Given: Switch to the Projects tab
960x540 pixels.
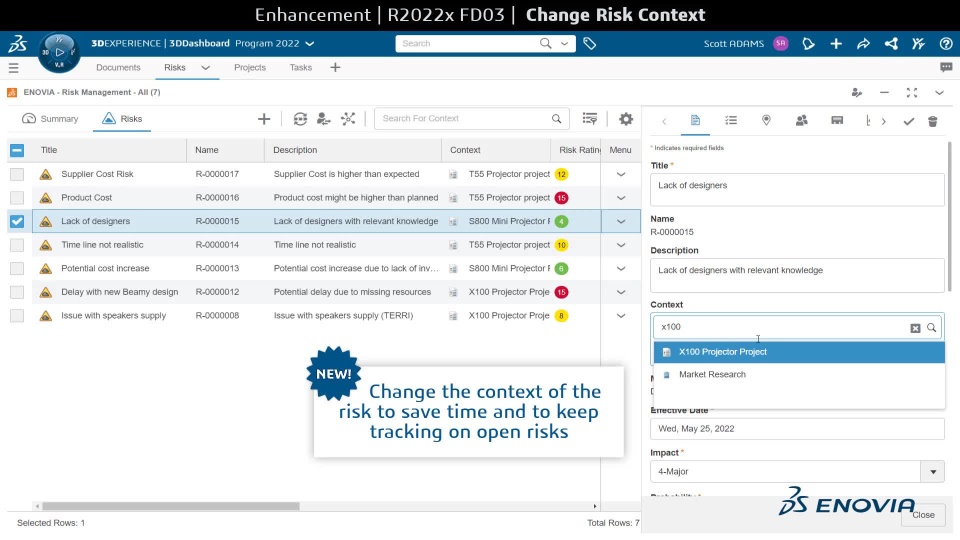Looking at the screenshot, I should [250, 67].
